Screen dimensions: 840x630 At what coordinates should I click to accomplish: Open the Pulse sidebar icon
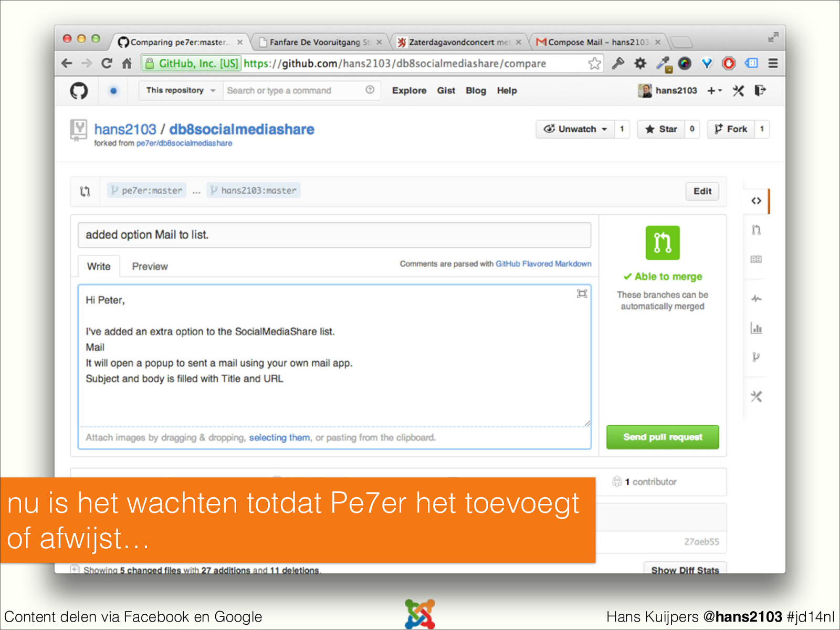click(x=756, y=299)
